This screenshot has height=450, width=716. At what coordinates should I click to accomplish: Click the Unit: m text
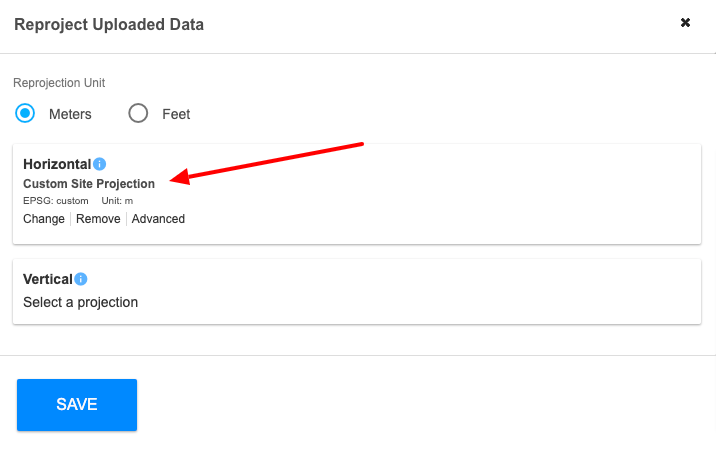pyautogui.click(x=117, y=201)
